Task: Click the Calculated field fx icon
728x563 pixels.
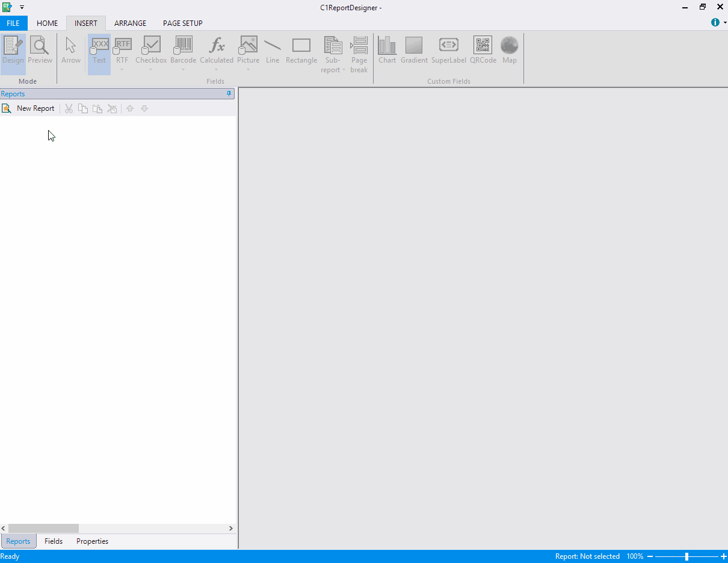Action: (x=216, y=45)
